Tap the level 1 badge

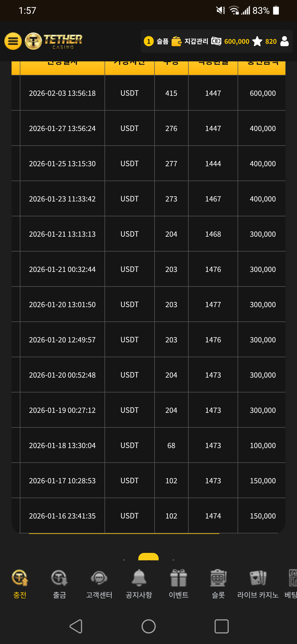click(149, 41)
